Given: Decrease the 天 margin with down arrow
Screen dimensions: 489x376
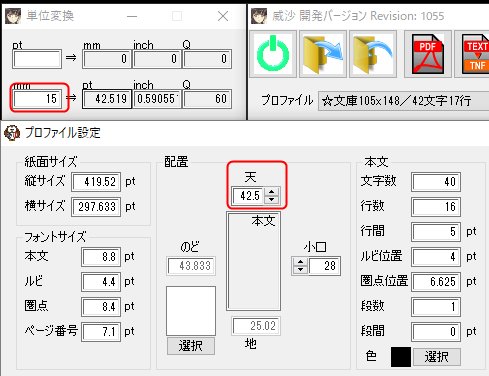Looking at the screenshot, I should point(272,199).
